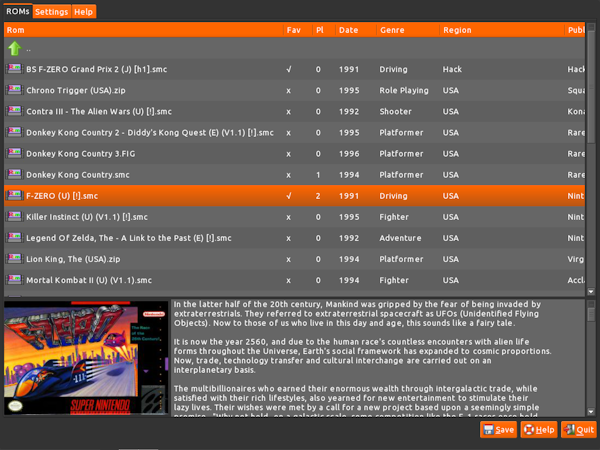Click 'Shooter' genre cell
This screenshot has height=450, width=600.
point(395,112)
